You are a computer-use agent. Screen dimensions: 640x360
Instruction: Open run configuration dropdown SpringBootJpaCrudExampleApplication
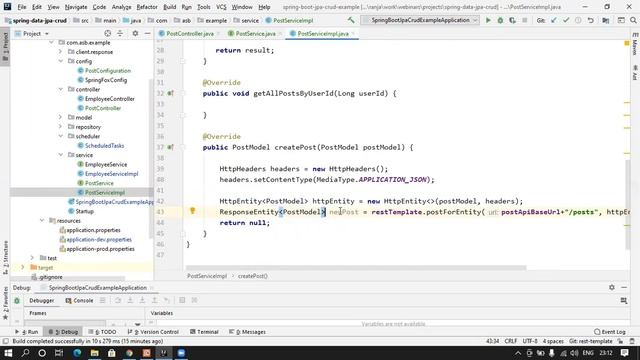point(420,20)
